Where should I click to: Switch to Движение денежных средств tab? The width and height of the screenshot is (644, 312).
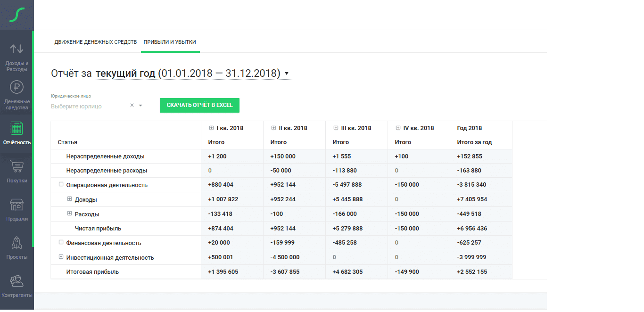click(x=95, y=42)
